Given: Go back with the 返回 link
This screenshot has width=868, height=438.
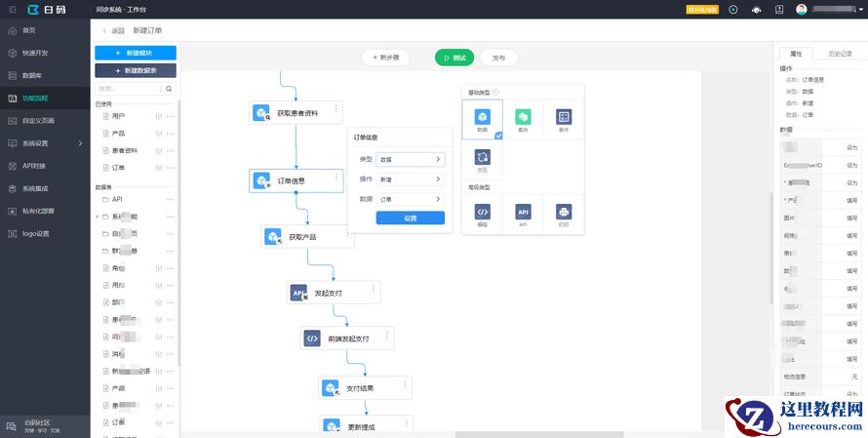Looking at the screenshot, I should point(113,30).
